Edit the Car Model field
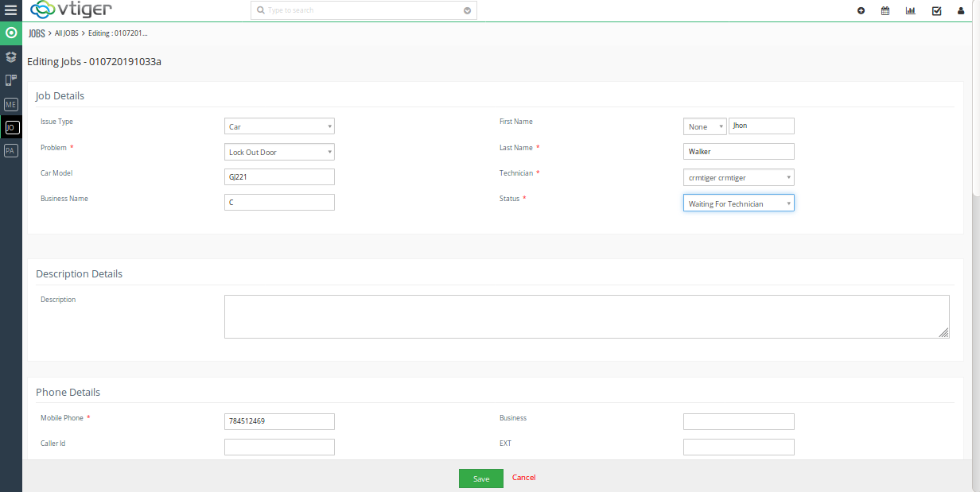The width and height of the screenshot is (980, 492). point(279,177)
